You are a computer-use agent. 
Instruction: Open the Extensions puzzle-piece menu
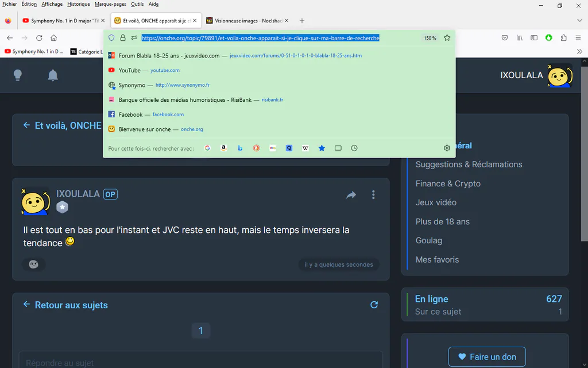(x=563, y=38)
